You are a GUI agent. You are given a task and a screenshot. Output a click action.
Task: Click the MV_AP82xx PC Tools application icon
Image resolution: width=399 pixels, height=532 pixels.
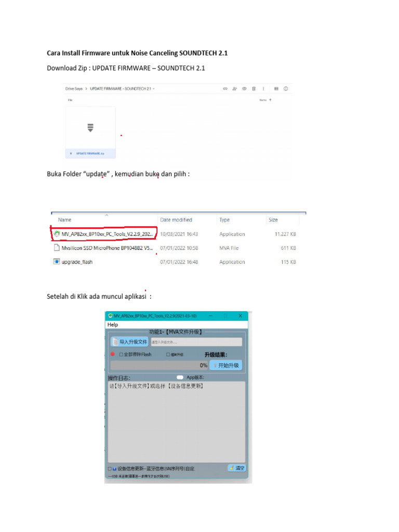pyautogui.click(x=57, y=234)
